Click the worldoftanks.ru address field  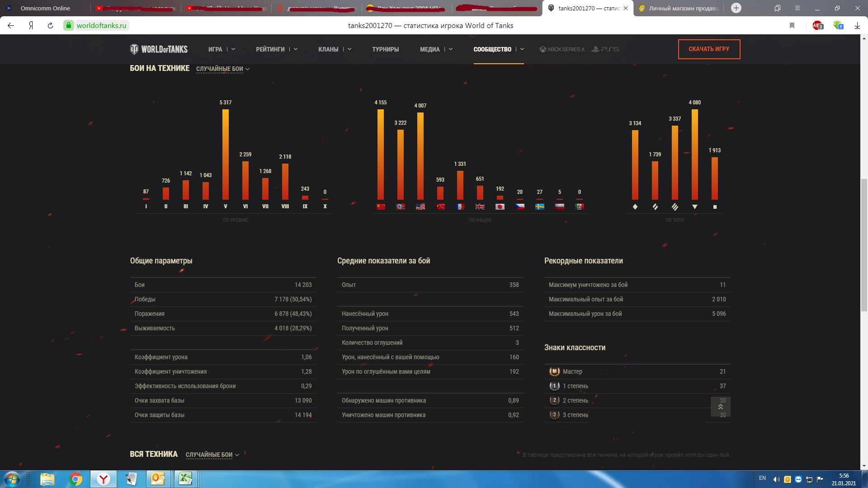101,26
